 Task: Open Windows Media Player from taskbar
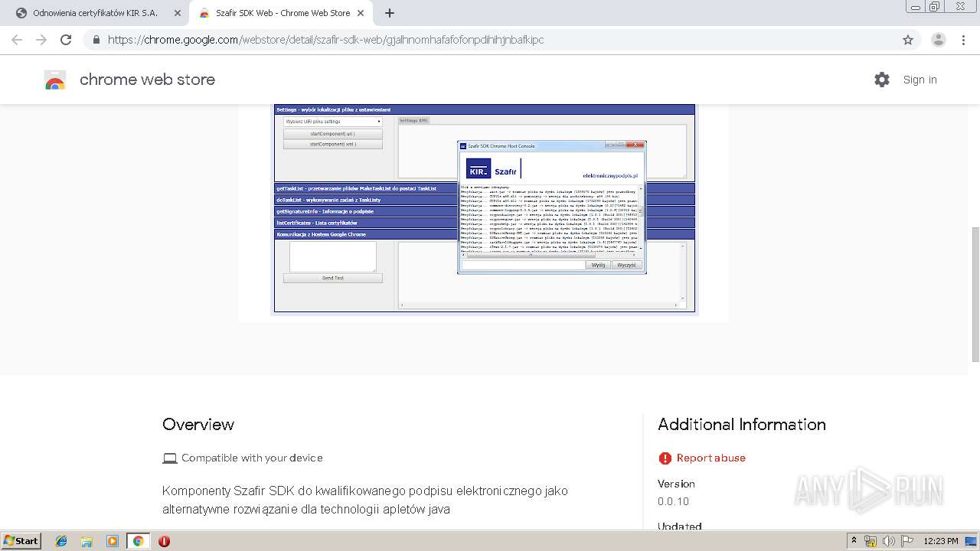[x=113, y=541]
